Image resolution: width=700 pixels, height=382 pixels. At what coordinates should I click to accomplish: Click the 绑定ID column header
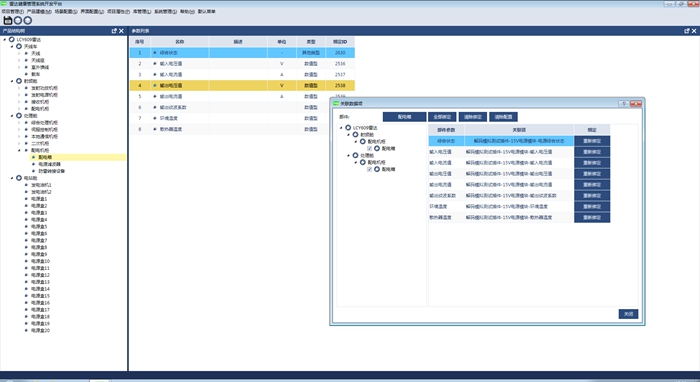tap(340, 42)
